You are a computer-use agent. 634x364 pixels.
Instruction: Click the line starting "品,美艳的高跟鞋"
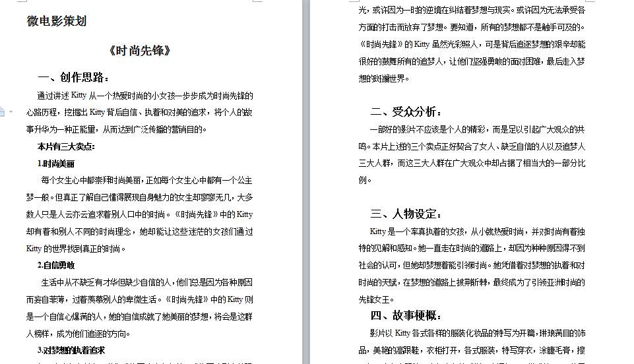click(x=472, y=350)
